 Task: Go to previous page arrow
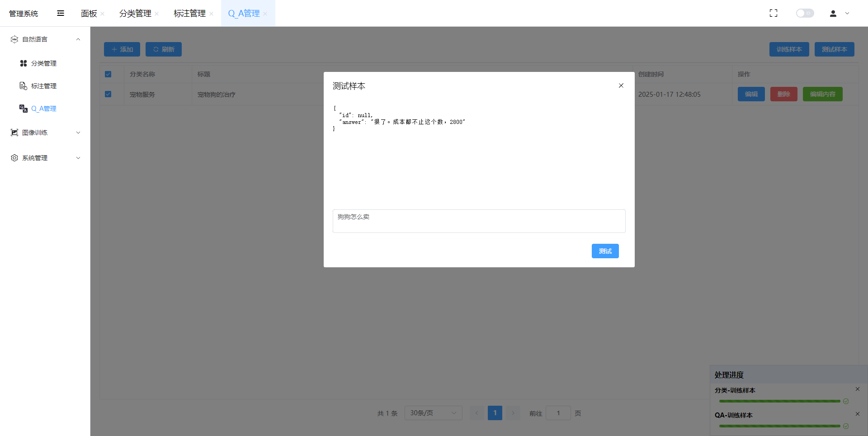click(x=477, y=413)
